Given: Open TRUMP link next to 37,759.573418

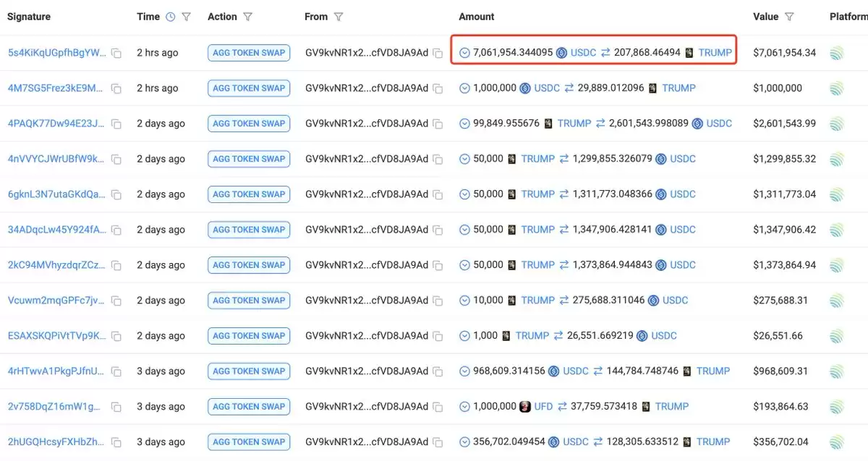Looking at the screenshot, I should tap(672, 407).
